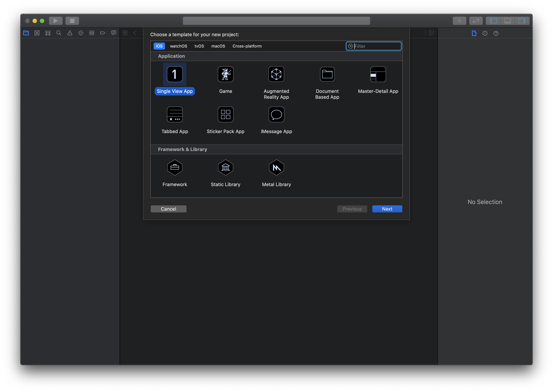The image size is (553, 392).
Task: Cancel the new project dialog
Action: click(x=168, y=209)
